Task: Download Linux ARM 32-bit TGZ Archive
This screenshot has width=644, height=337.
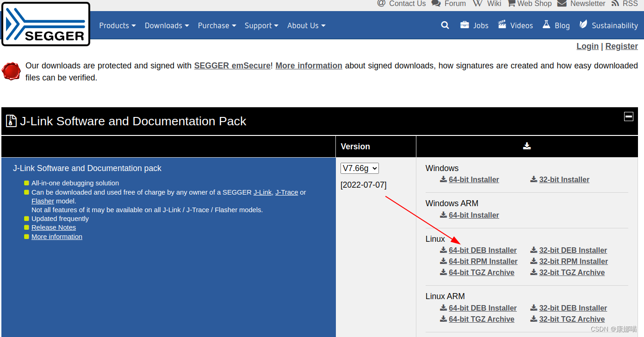Action: (x=572, y=319)
